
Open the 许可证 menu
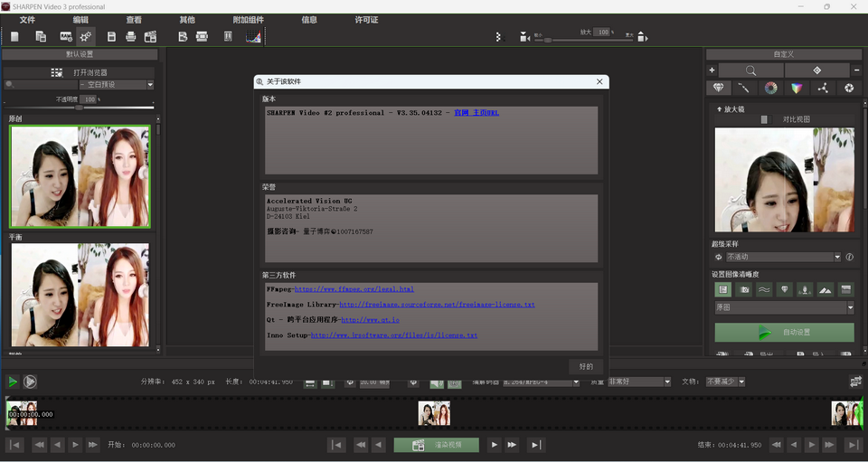click(366, 20)
